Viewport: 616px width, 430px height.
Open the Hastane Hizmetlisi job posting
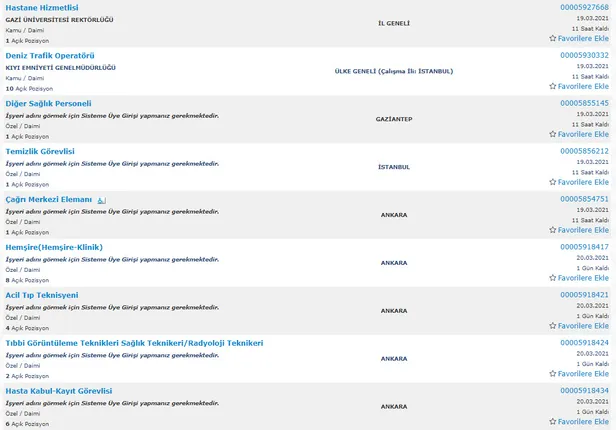[42, 8]
